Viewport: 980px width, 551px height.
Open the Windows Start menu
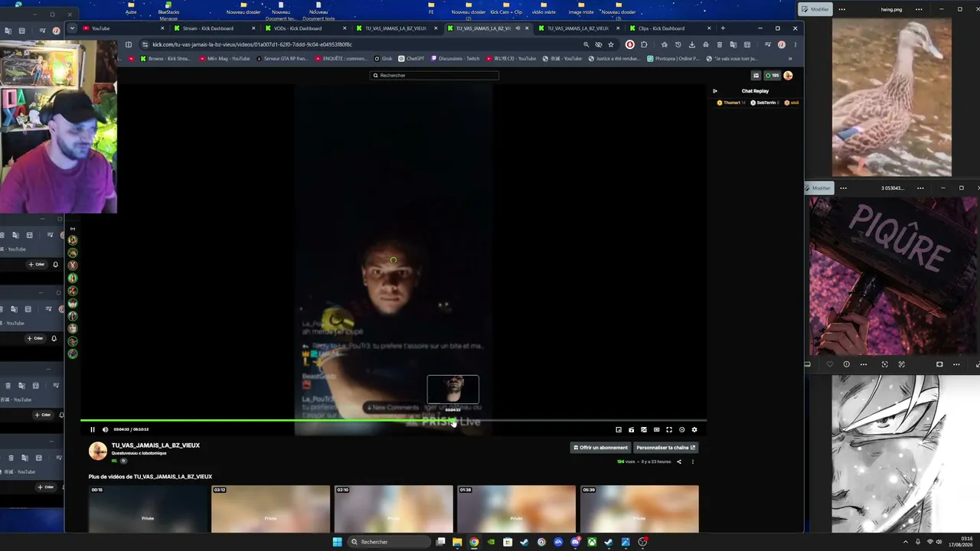pos(337,542)
